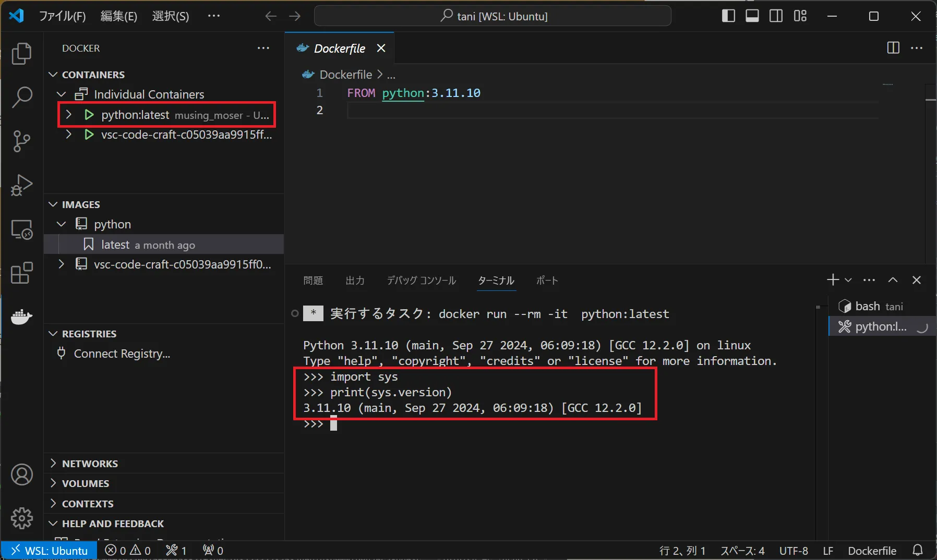
Task: Toggle the secondary side bar
Action: point(776,16)
